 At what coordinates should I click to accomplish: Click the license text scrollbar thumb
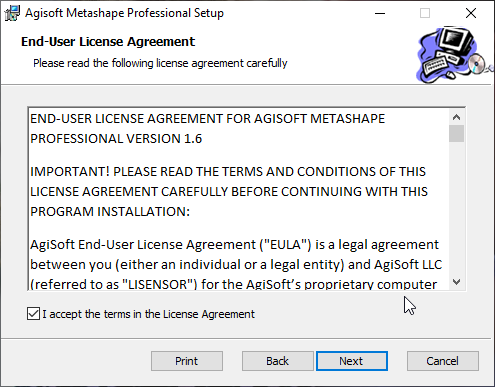coord(456,134)
